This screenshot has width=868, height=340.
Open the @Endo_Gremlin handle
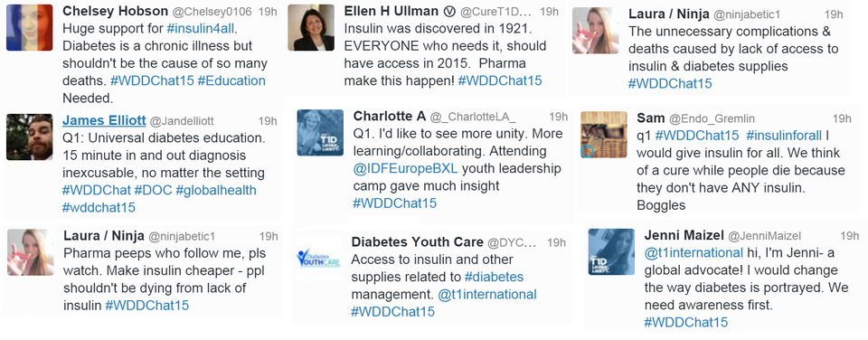tap(712, 118)
